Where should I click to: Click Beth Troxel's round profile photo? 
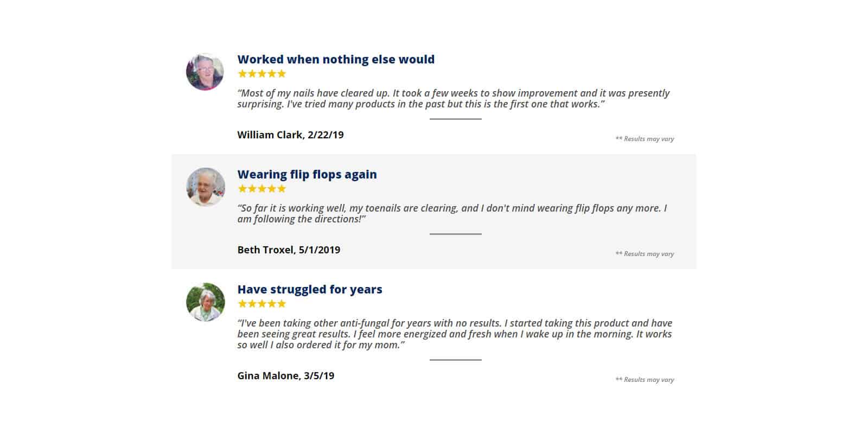pyautogui.click(x=205, y=187)
